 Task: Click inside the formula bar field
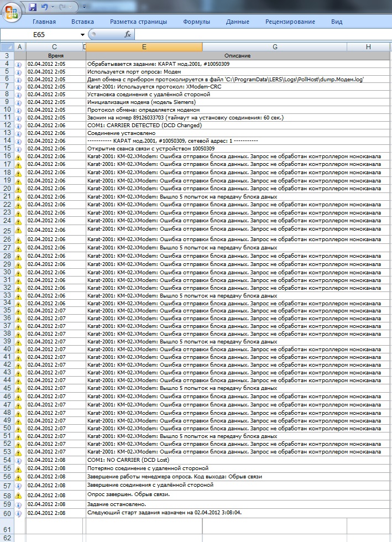point(263,34)
